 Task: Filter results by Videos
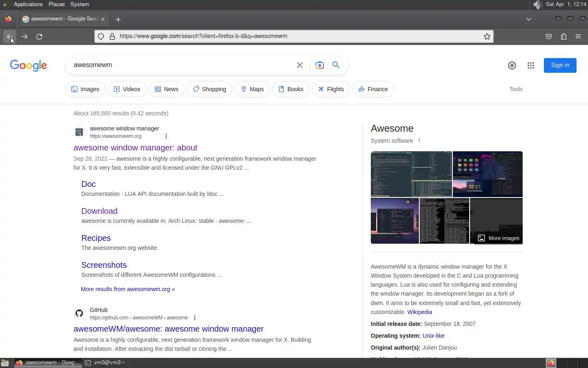(x=127, y=89)
